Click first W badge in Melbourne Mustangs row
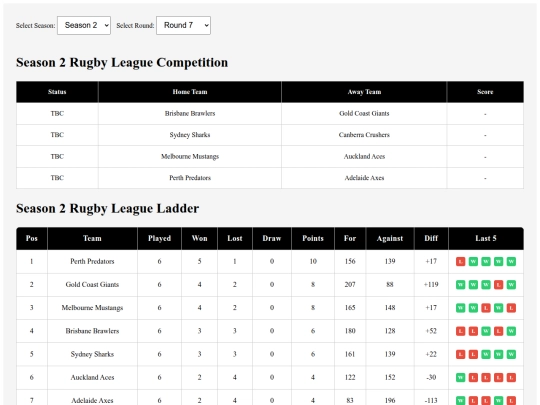This screenshot has width=540, height=405. [460, 308]
